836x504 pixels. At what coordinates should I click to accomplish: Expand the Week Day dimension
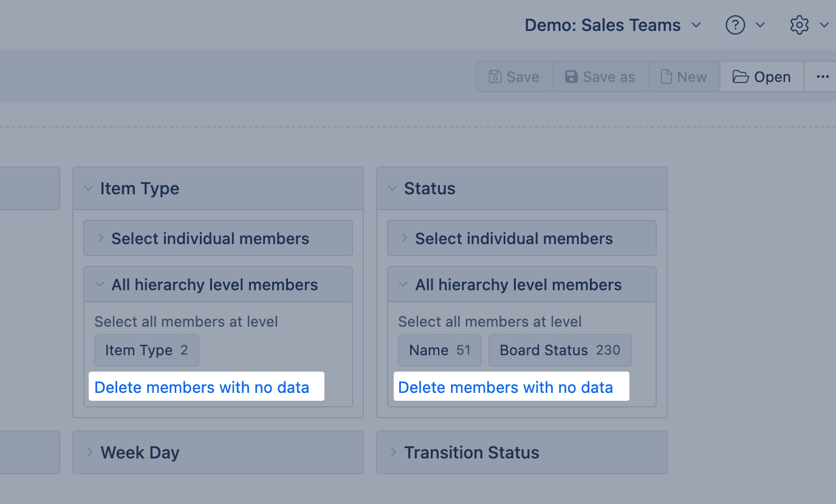140,452
